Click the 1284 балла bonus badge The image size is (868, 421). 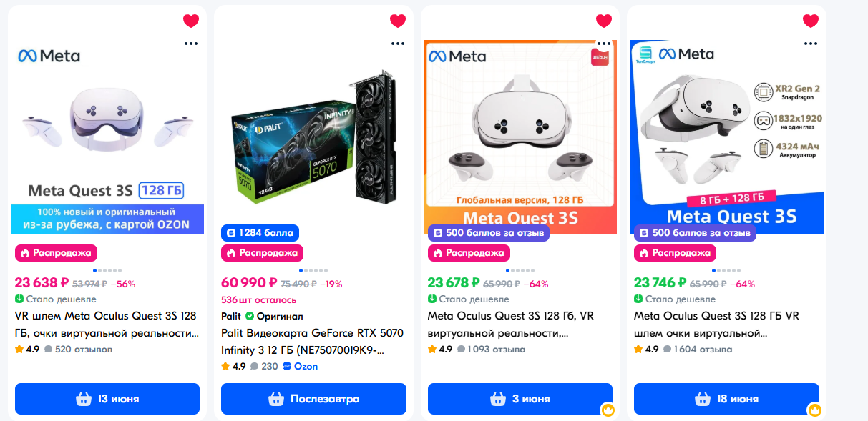260,232
